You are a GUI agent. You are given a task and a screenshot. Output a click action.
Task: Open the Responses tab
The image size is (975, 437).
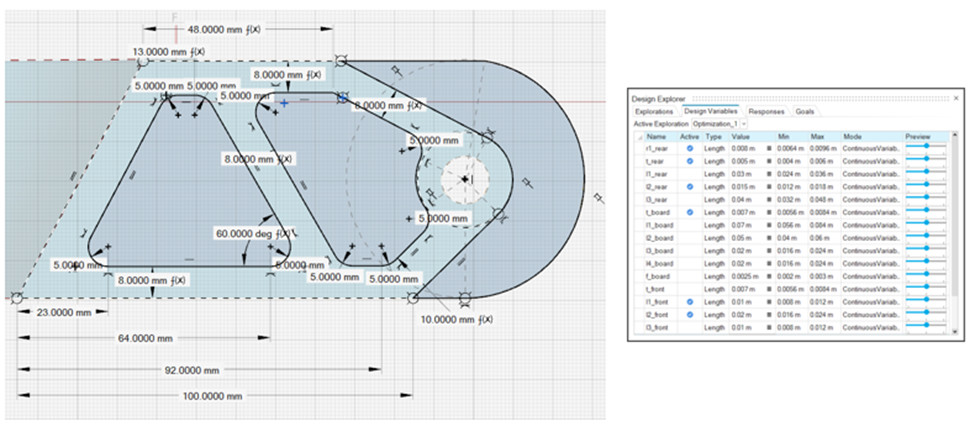coord(766,112)
